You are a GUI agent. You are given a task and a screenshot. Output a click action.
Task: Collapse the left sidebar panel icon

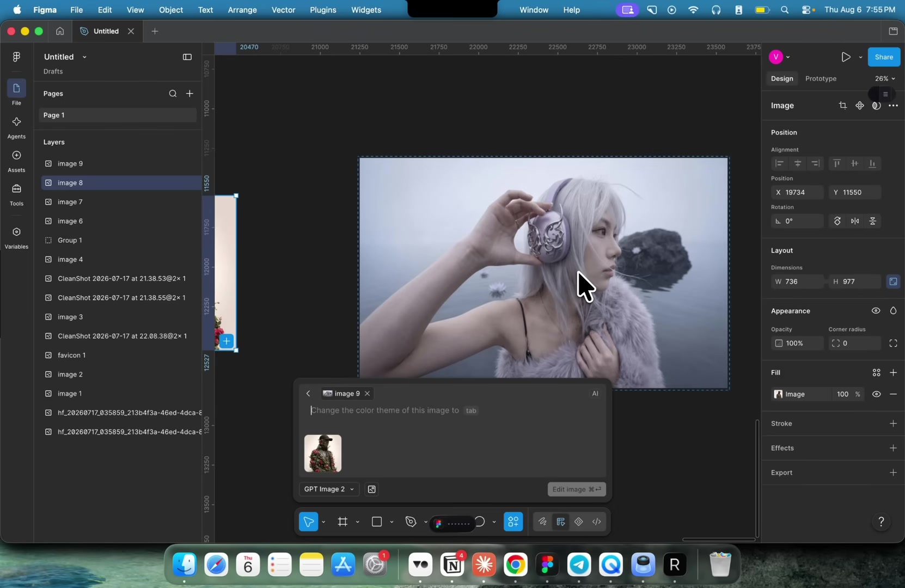(x=187, y=57)
